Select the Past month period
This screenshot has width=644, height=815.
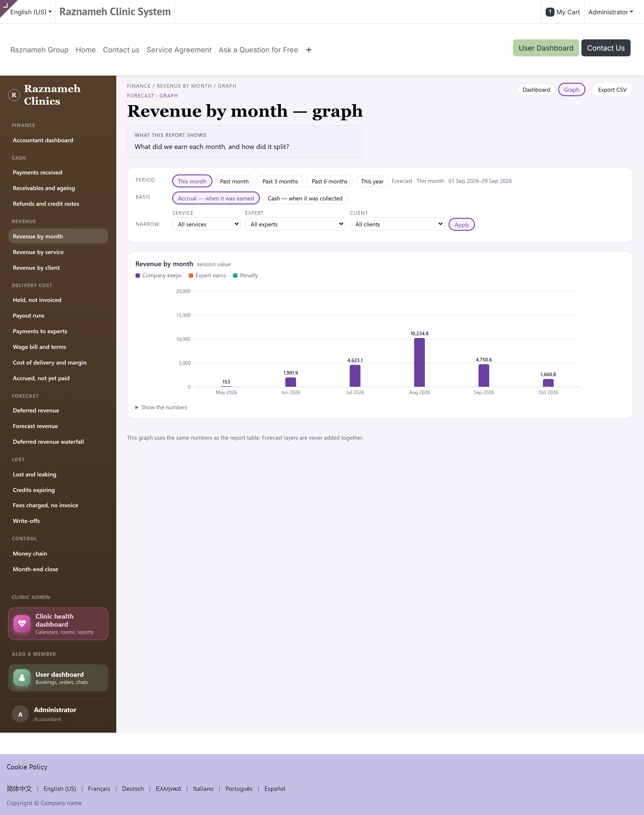point(234,181)
